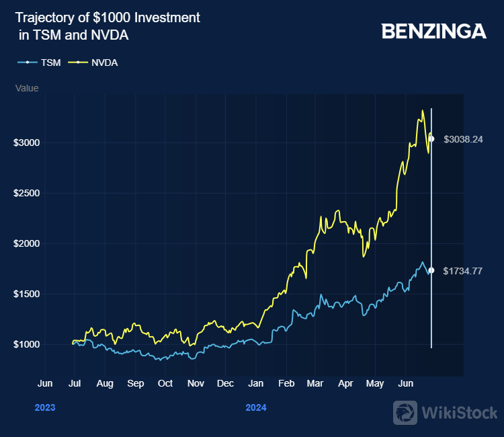Click the $3000 y-axis tick label
504x437 pixels.
click(27, 143)
